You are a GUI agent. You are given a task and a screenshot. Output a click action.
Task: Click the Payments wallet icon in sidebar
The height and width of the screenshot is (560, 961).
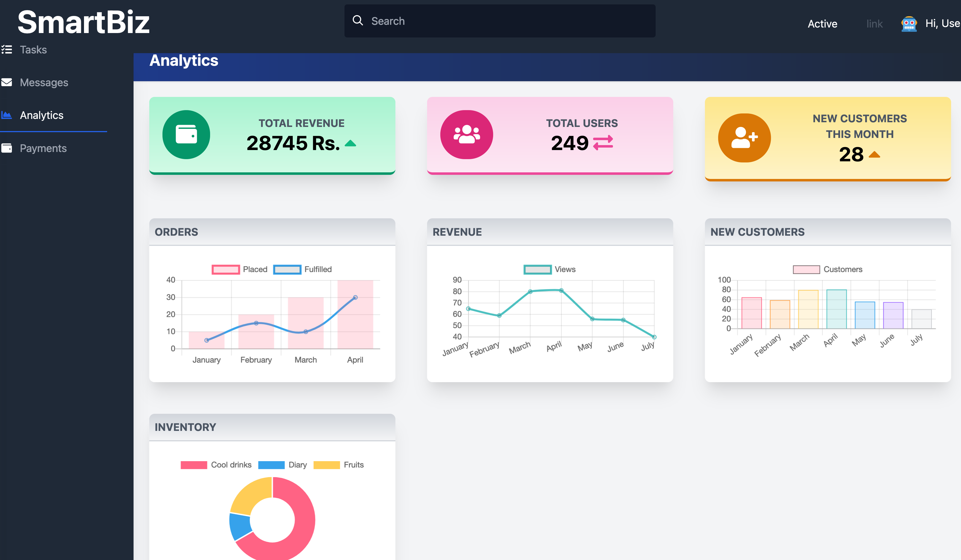tap(7, 148)
